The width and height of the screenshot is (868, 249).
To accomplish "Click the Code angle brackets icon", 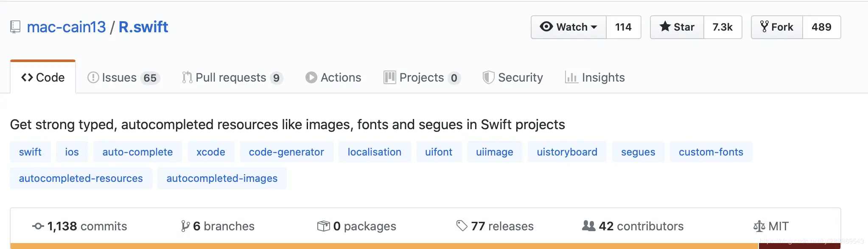I will click(x=27, y=77).
